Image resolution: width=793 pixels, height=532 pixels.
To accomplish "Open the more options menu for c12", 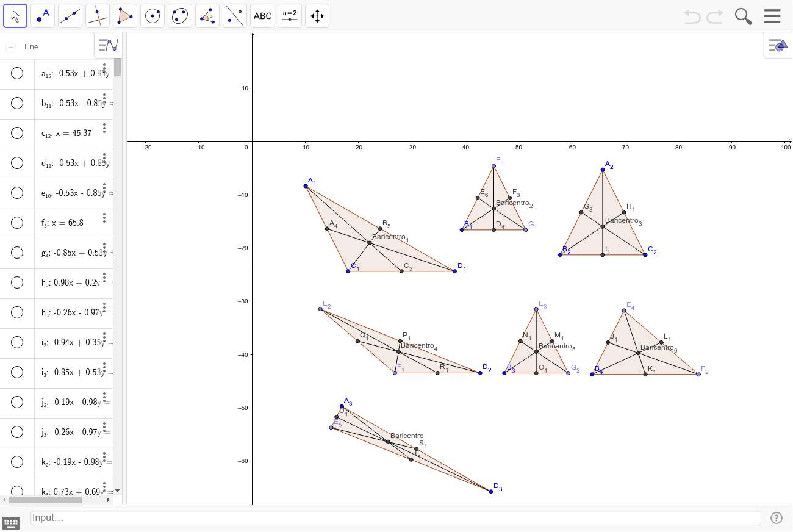I will tap(104, 128).
